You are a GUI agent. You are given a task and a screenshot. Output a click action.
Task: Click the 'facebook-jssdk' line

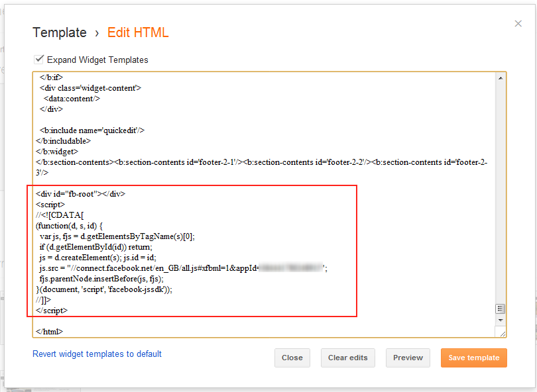104,289
